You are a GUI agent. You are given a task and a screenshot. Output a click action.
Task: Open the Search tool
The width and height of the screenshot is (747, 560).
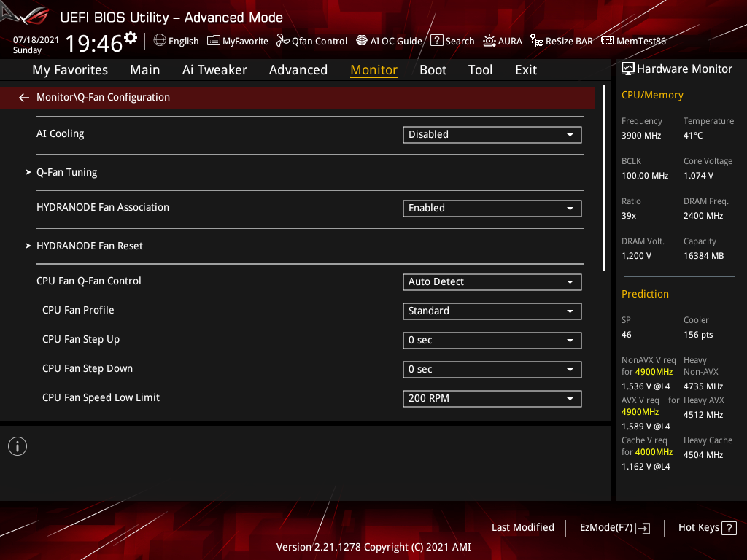coord(452,41)
